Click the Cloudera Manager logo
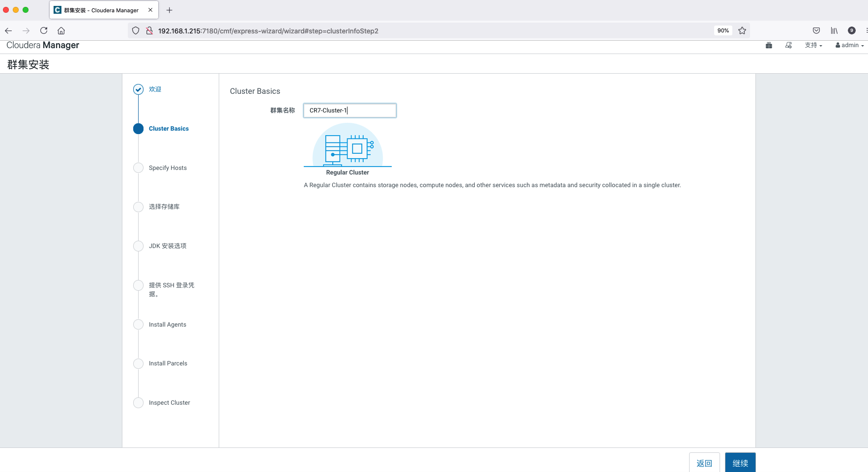The height and width of the screenshot is (472, 868). click(43, 45)
